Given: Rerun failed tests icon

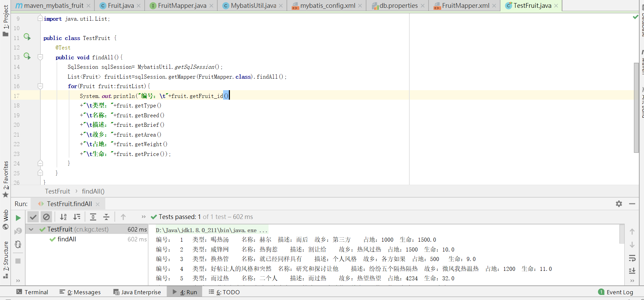Looking at the screenshot, I should [18, 231].
